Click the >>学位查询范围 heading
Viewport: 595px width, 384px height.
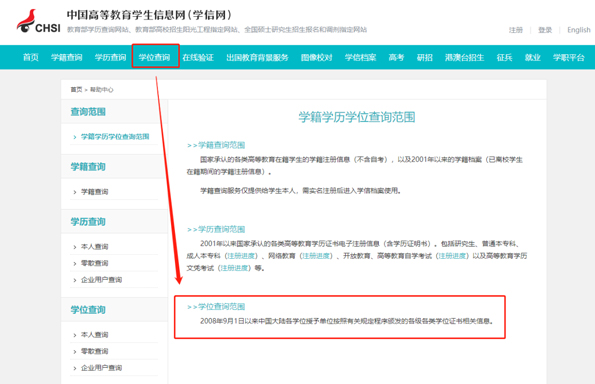[x=216, y=307]
